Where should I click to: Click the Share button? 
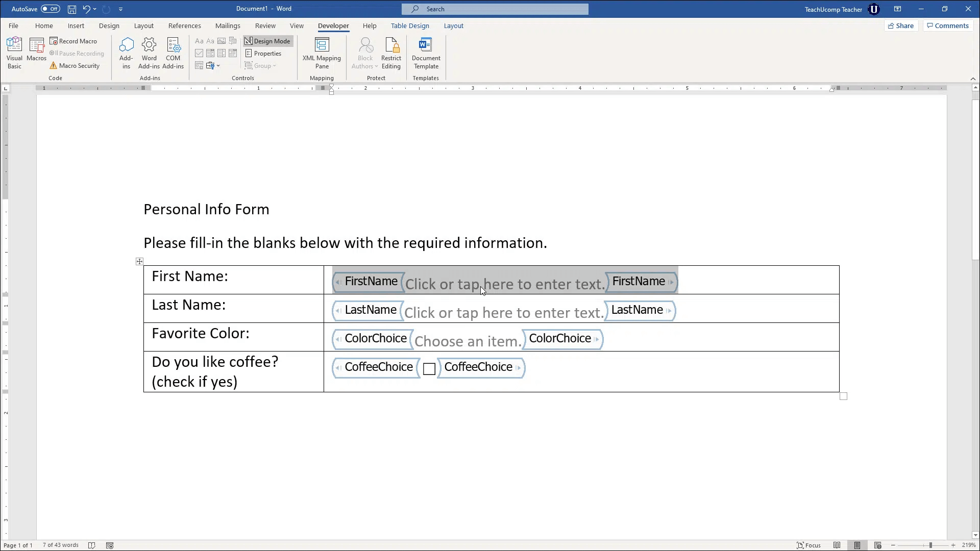pos(900,26)
